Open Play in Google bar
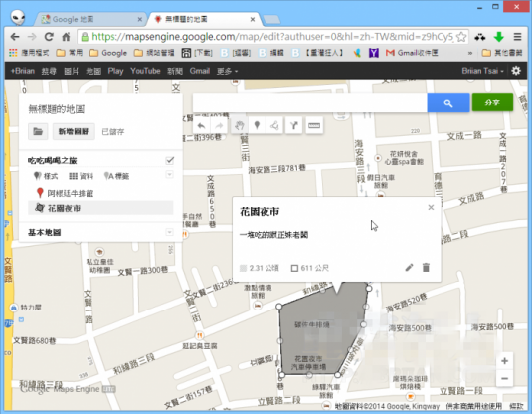532x414 pixels. [x=115, y=71]
